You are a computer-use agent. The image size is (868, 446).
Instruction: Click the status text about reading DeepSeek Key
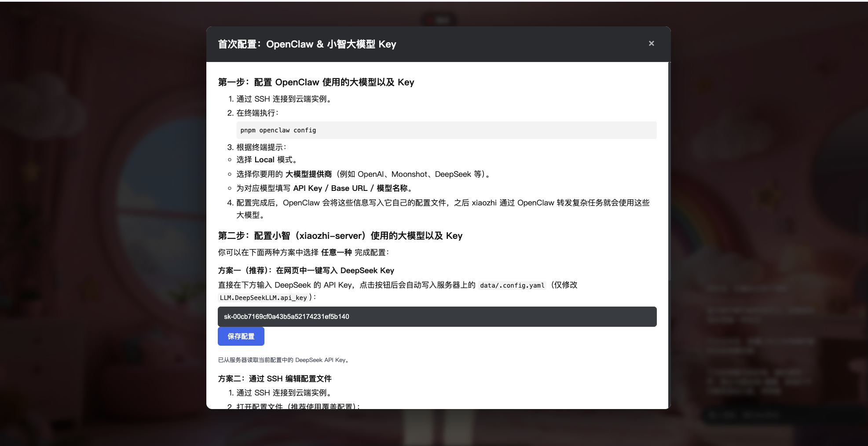coord(284,360)
